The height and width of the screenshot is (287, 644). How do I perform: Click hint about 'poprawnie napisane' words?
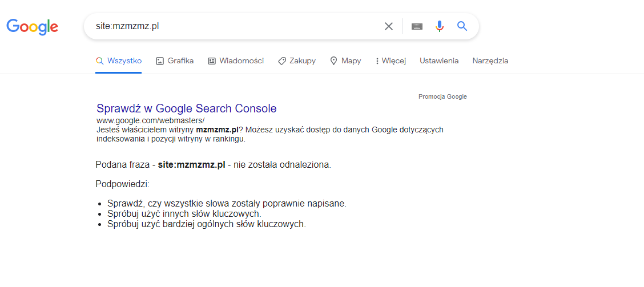(x=227, y=203)
